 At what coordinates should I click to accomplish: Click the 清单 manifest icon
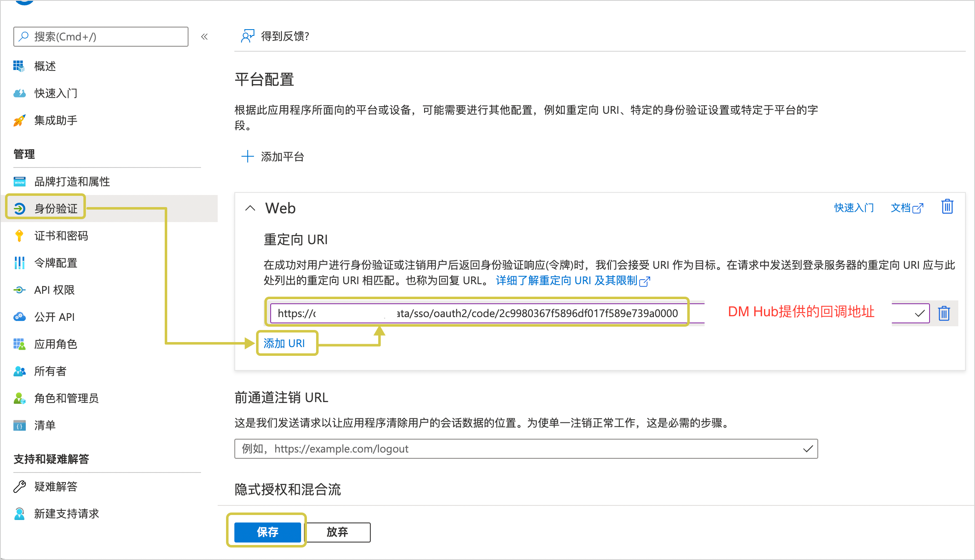[19, 425]
